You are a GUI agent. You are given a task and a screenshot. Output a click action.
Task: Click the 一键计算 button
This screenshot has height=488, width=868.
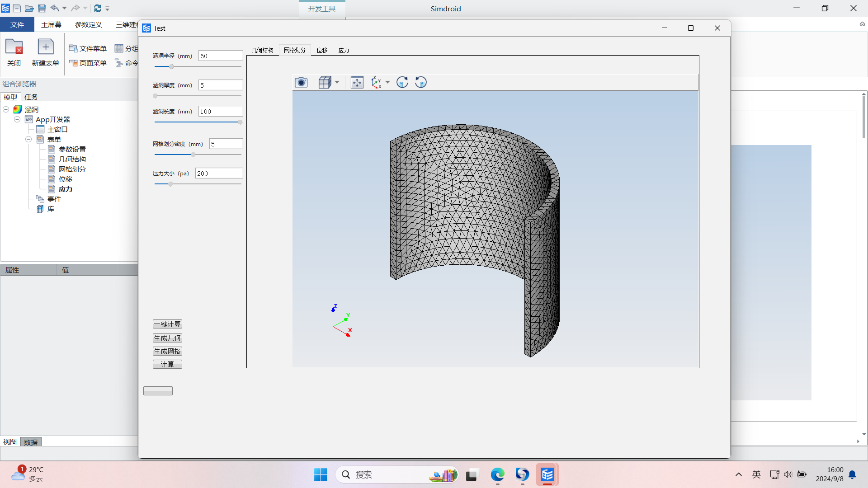(167, 324)
